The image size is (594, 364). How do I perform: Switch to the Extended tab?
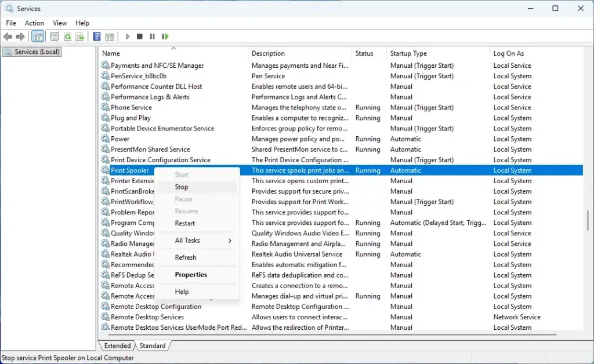[117, 345]
